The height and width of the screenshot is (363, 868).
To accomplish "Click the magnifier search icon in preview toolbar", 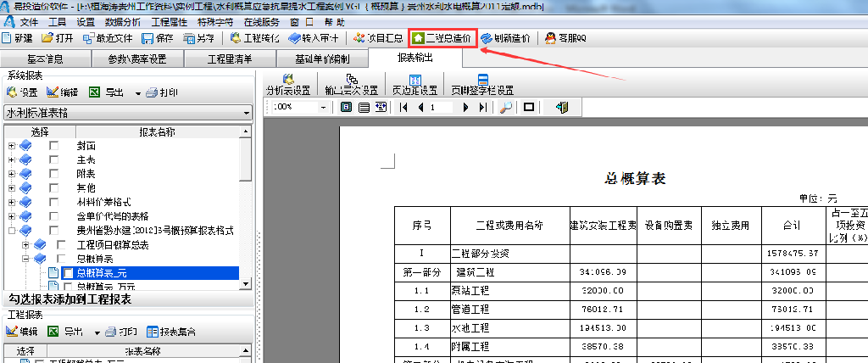I will (505, 107).
